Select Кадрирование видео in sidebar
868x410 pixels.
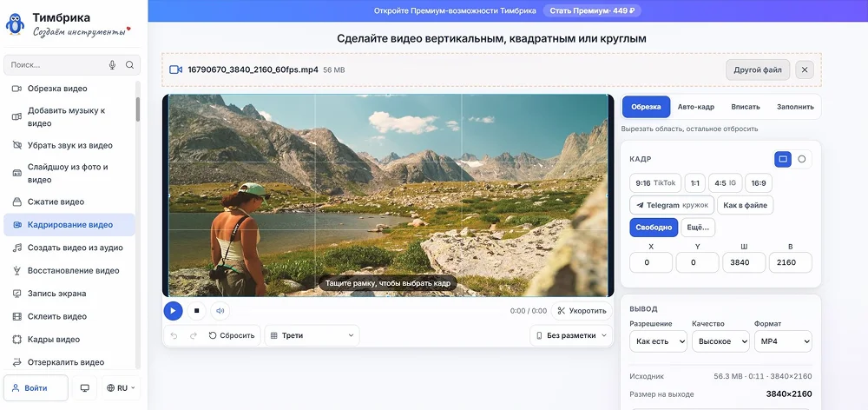coord(69,225)
